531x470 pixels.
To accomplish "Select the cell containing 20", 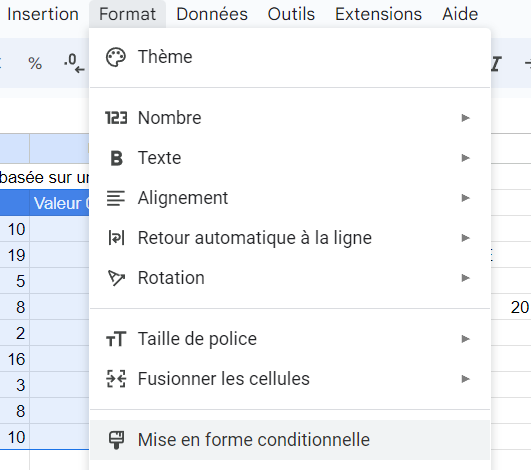I will point(511,307).
